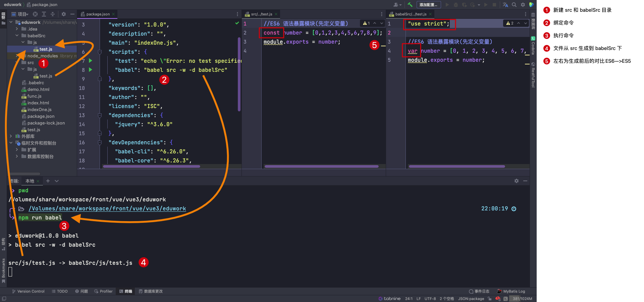Open search everywhere magnifier icon

pyautogui.click(x=514, y=5)
